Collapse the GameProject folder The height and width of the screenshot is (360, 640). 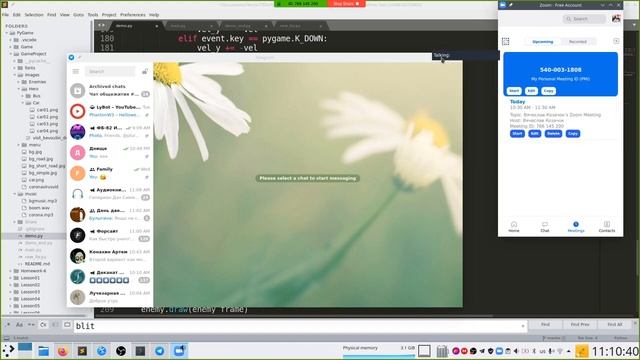(11, 54)
